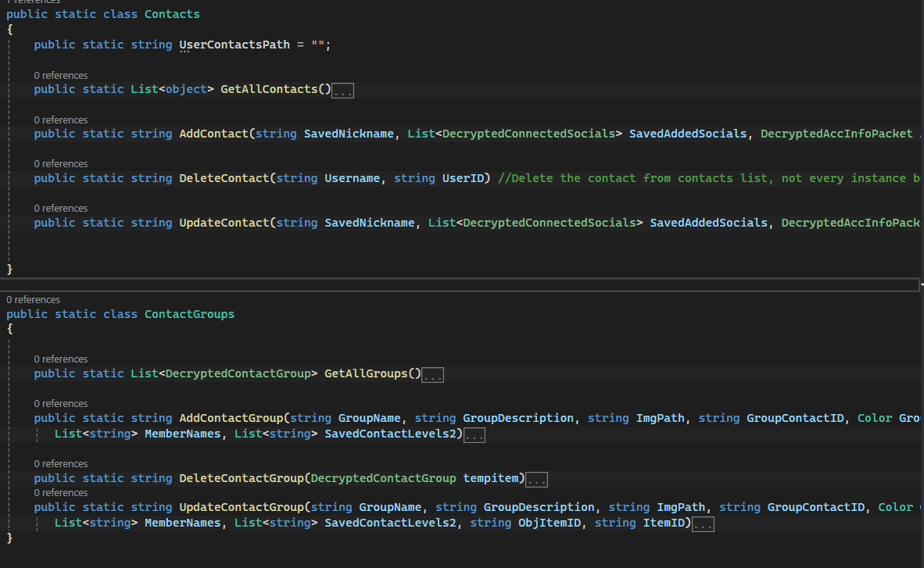Open references link above AddContact method

point(61,120)
